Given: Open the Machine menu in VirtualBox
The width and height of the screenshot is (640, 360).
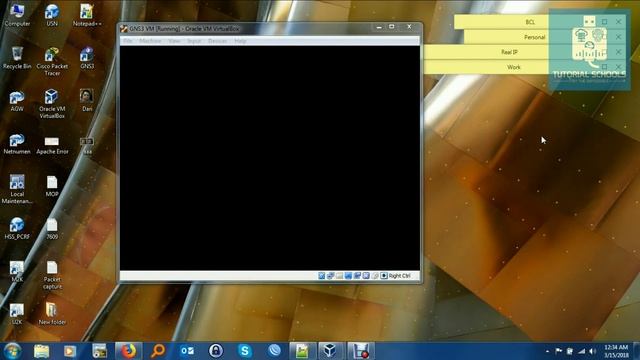Looking at the screenshot, I should pyautogui.click(x=150, y=41).
